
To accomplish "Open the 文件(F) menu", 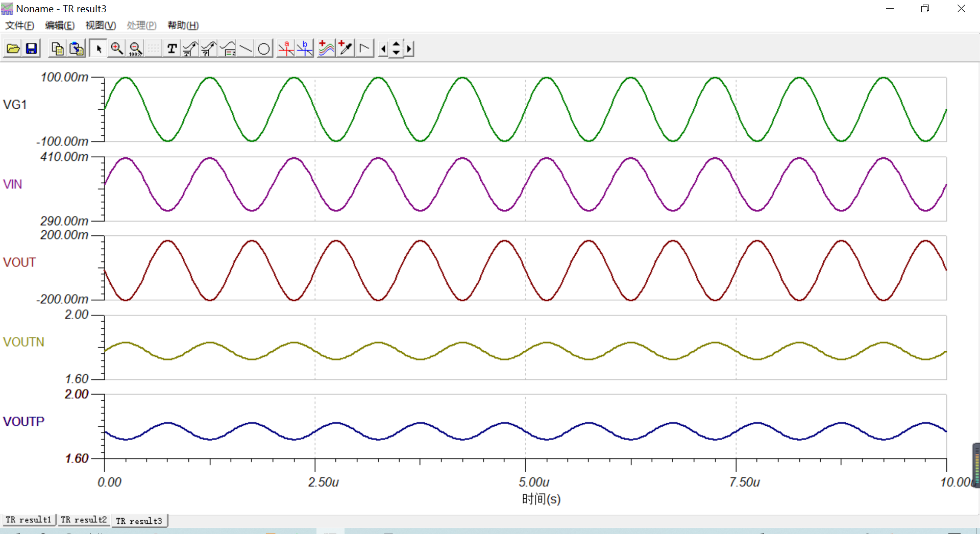I will coord(19,26).
